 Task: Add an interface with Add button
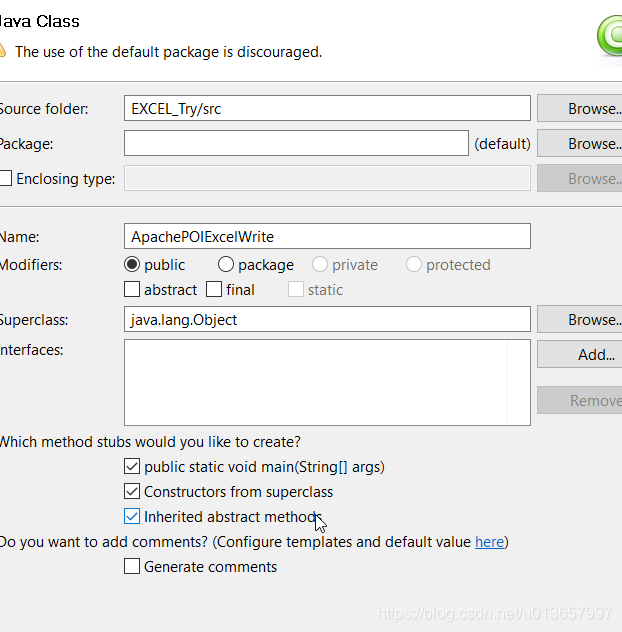coord(580,355)
